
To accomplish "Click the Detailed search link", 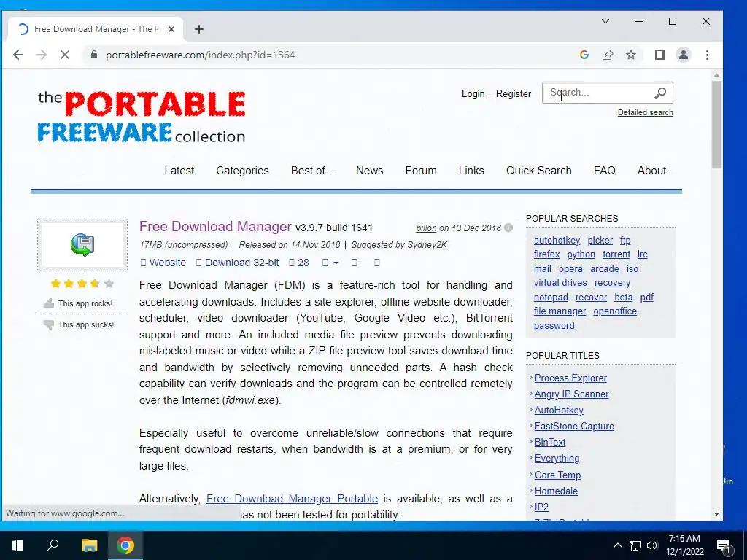I will click(x=646, y=112).
